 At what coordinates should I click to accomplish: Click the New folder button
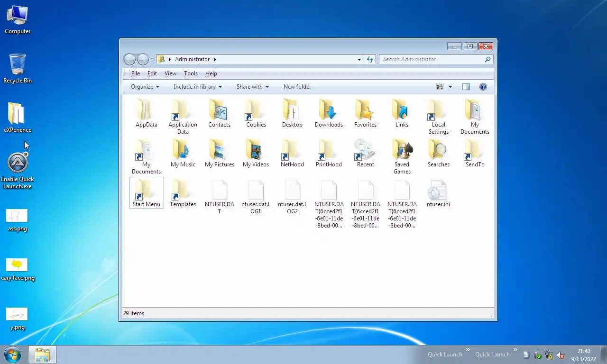[297, 87]
